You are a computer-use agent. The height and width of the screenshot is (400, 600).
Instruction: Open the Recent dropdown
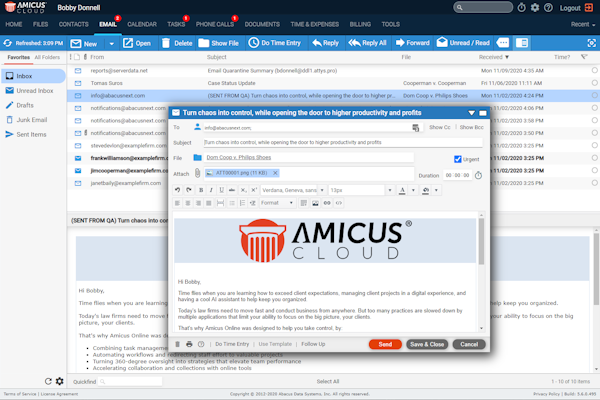click(583, 24)
